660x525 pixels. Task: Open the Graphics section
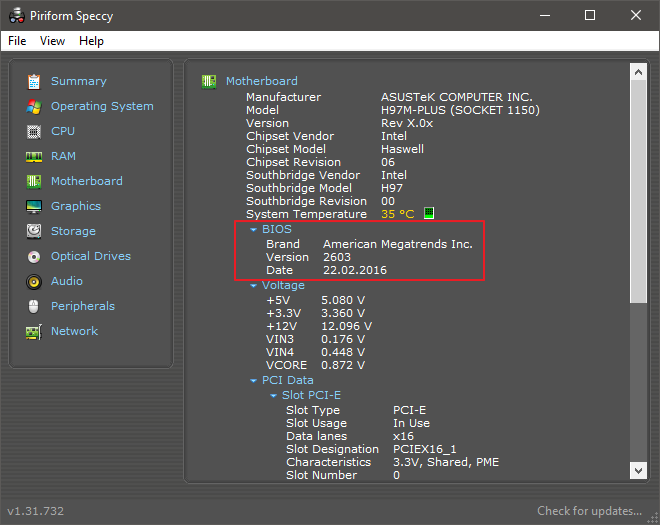[x=76, y=206]
